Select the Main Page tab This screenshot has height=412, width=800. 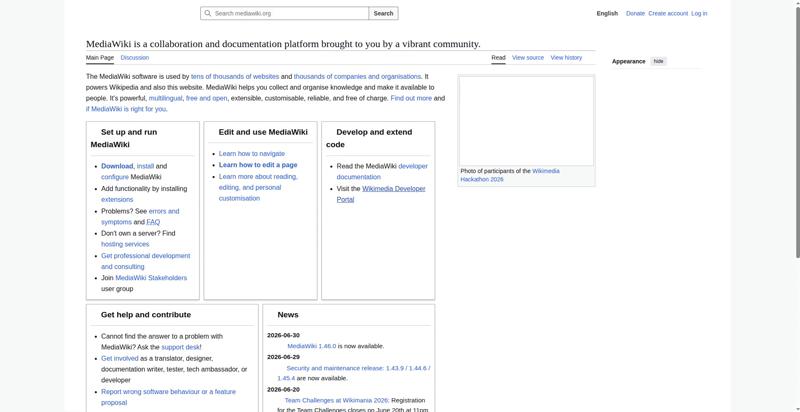pos(100,58)
